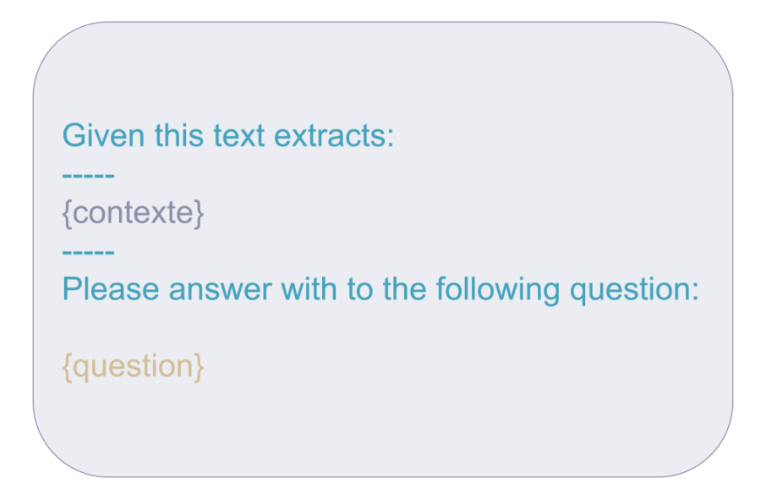The height and width of the screenshot is (500, 766).
Task: Click the blank line between "question:" and {question}
Action: pyautogui.click(x=381, y=328)
